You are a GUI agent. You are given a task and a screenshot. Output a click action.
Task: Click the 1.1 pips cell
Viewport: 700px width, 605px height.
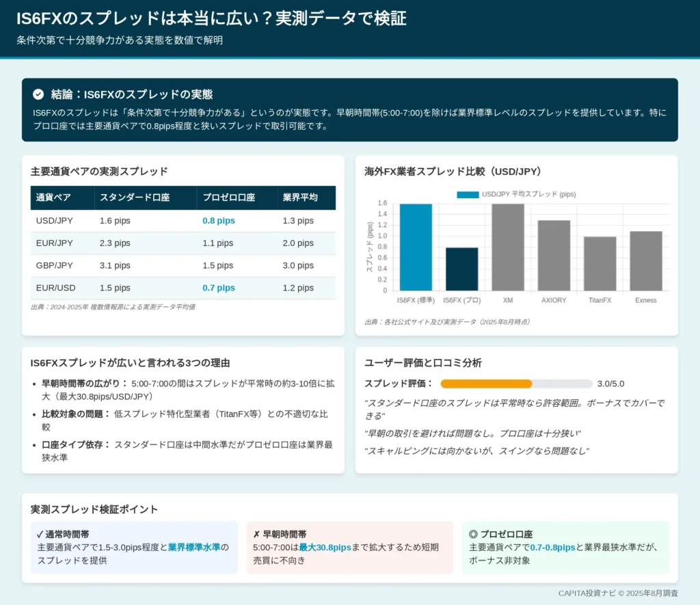click(x=217, y=243)
